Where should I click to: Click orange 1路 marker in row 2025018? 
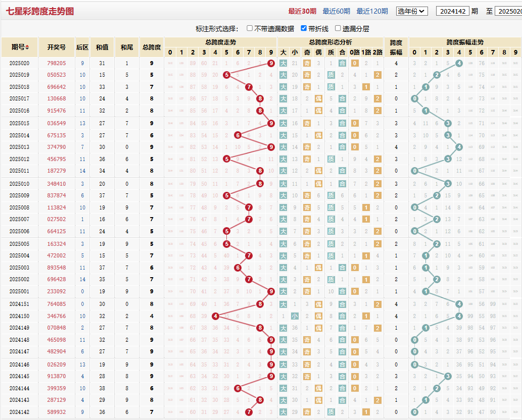click(366, 87)
